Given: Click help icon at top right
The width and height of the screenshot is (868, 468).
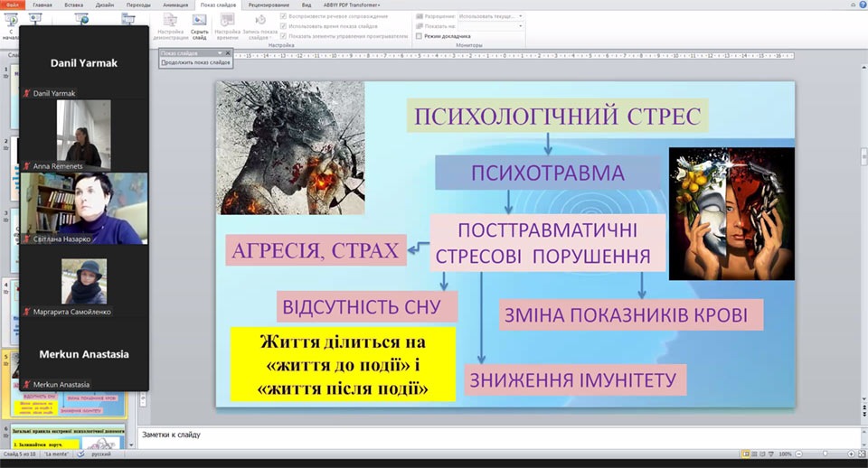Looking at the screenshot, I should point(863,5).
